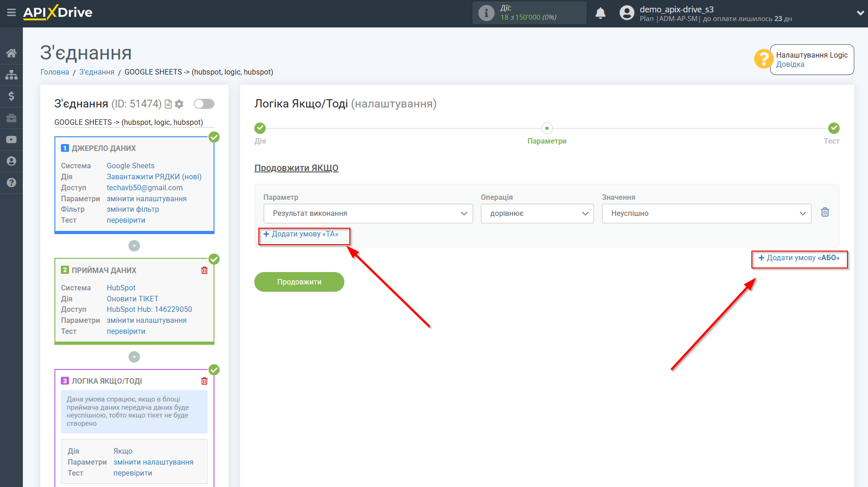Click the 'Оновити ТІКЕТ' action link
Viewport: 868px width, 487px height.
pyautogui.click(x=133, y=299)
